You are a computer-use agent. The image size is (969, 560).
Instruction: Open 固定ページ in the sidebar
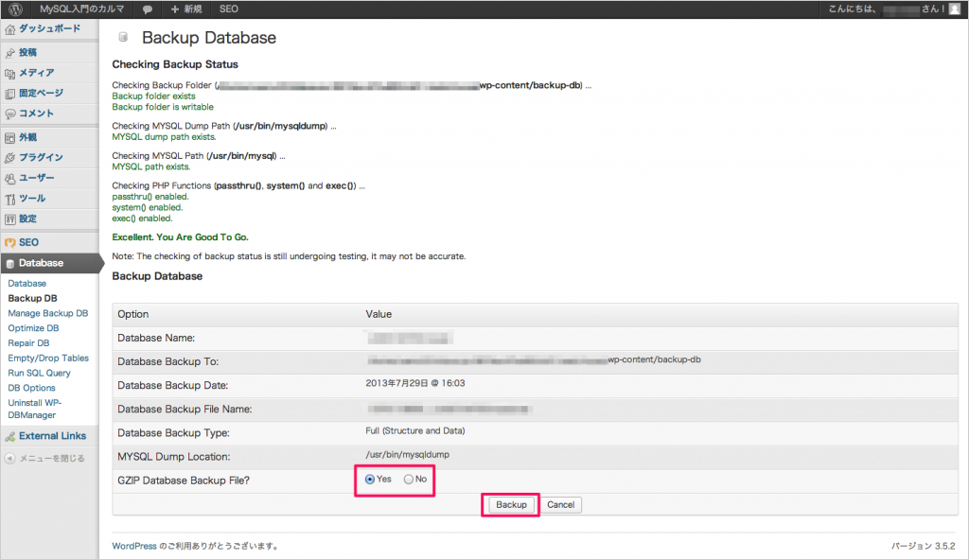[41, 94]
